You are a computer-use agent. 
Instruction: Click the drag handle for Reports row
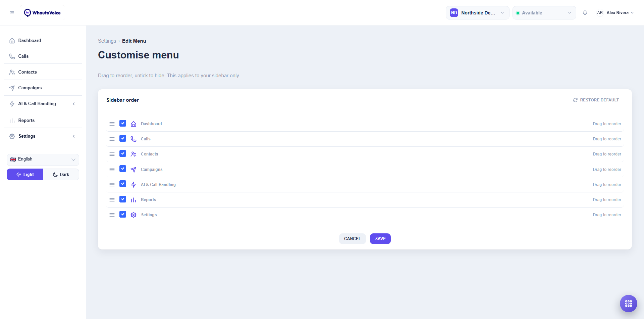(112, 200)
